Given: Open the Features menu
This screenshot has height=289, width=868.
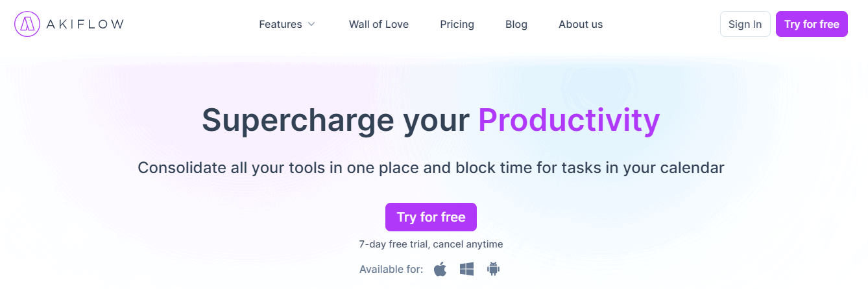Looking at the screenshot, I should (x=280, y=24).
